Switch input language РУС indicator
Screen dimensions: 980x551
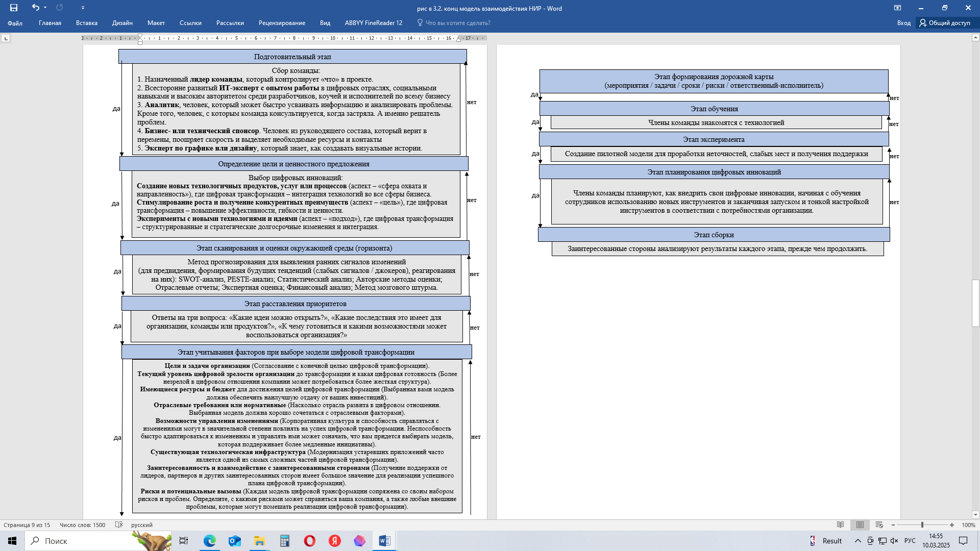(910, 541)
